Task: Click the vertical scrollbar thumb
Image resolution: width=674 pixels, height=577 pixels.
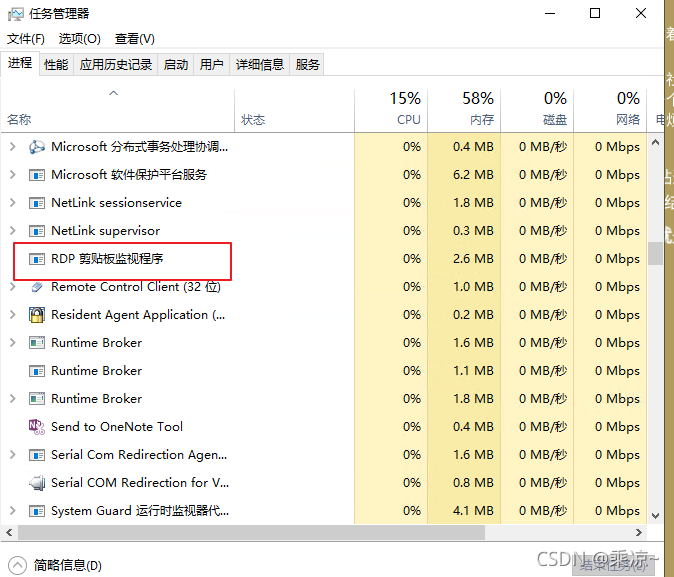Action: [656, 254]
